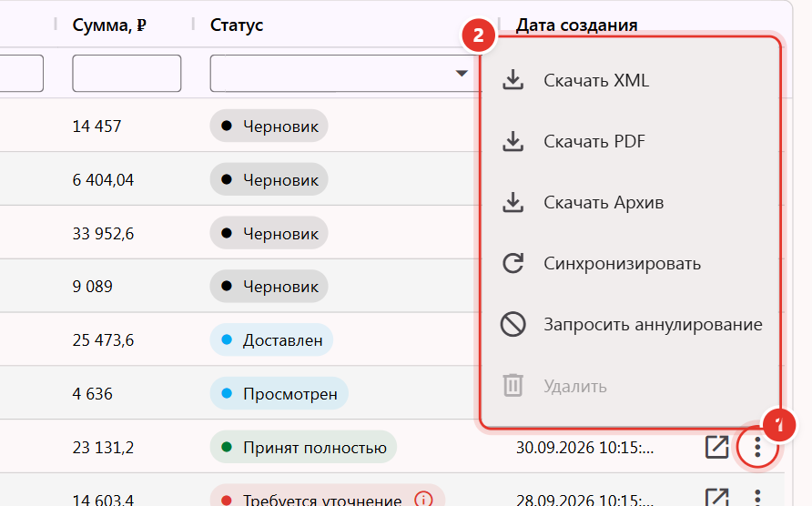
Task: Sort by the Статус column header
Action: [237, 25]
